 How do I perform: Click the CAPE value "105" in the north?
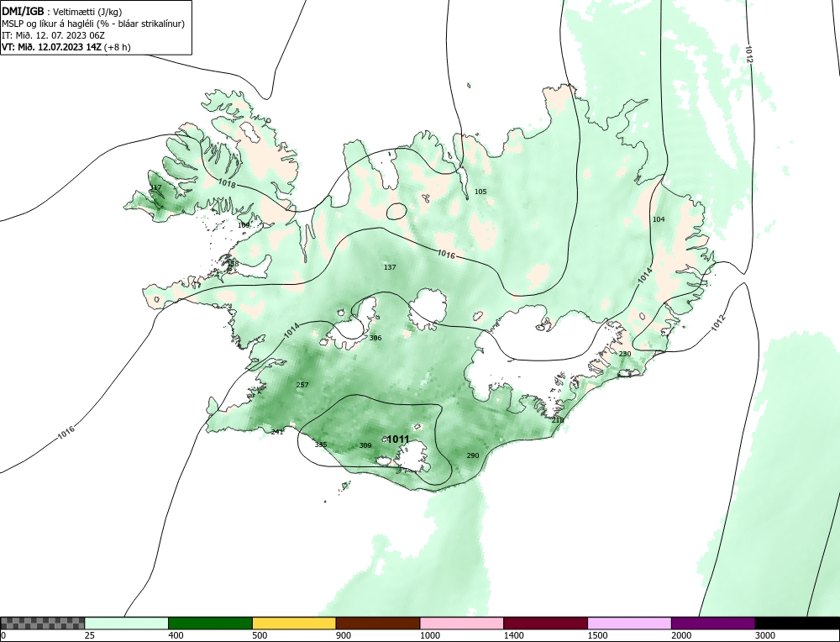coord(480,192)
